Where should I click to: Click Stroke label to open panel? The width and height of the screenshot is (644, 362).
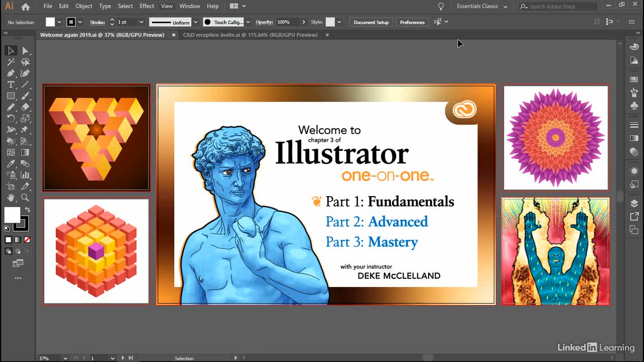pos(97,22)
